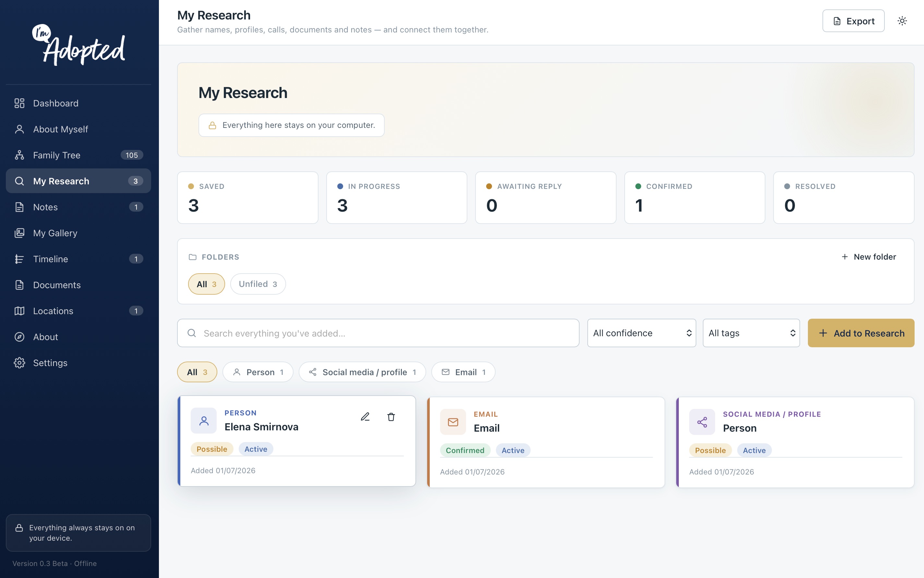This screenshot has height=578, width=924.
Task: Delete Elena Smirnova with the trash icon
Action: pyautogui.click(x=391, y=417)
